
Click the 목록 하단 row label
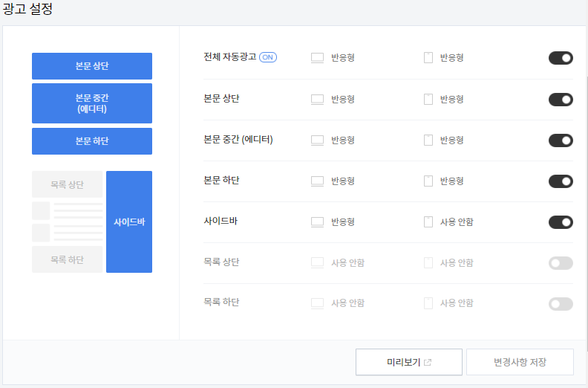pyautogui.click(x=221, y=303)
